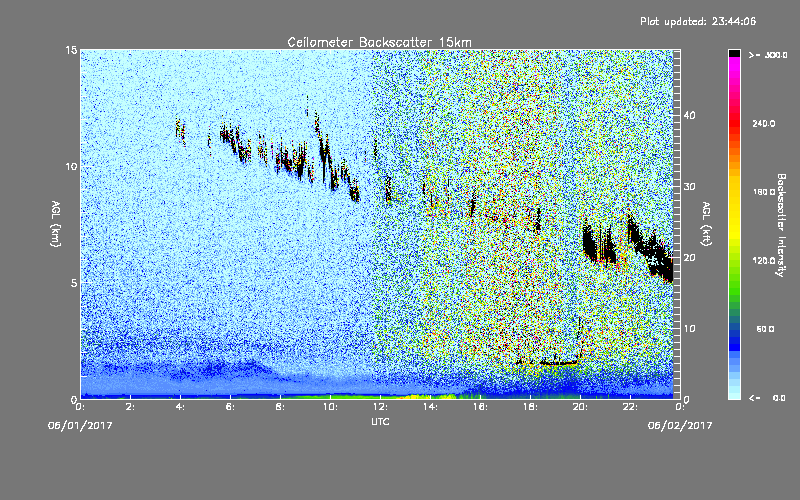Click the '2:' hour tick label
Image resolution: width=800 pixels, height=500 pixels.
[x=130, y=407]
